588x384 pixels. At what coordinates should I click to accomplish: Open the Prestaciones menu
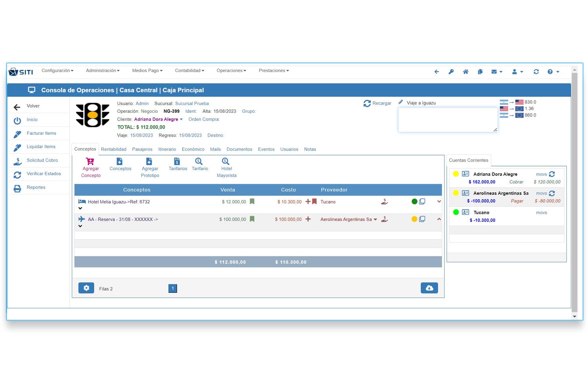(274, 71)
